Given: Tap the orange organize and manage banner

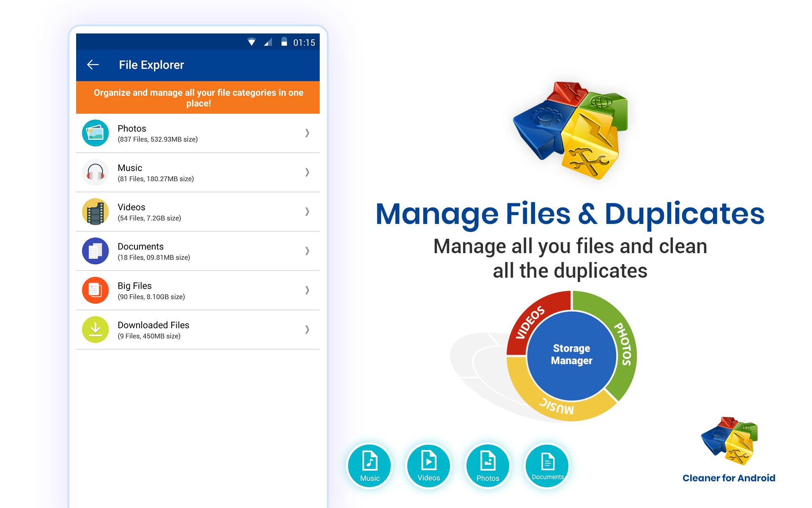Looking at the screenshot, I should tap(198, 97).
